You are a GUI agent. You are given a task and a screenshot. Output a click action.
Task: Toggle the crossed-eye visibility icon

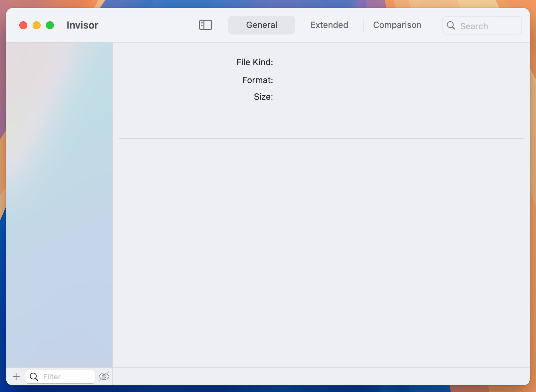[x=104, y=376]
